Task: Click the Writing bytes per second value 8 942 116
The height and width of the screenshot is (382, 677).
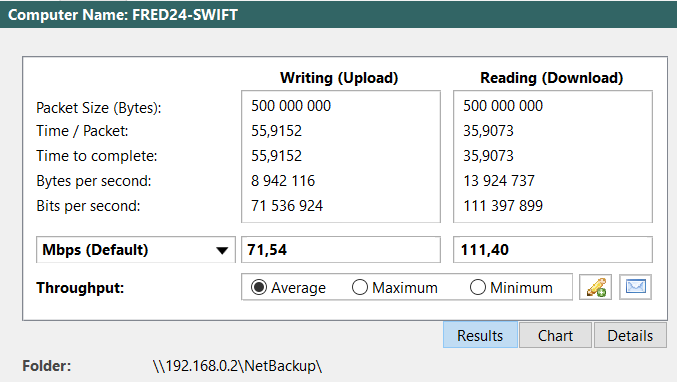Action: point(283,181)
